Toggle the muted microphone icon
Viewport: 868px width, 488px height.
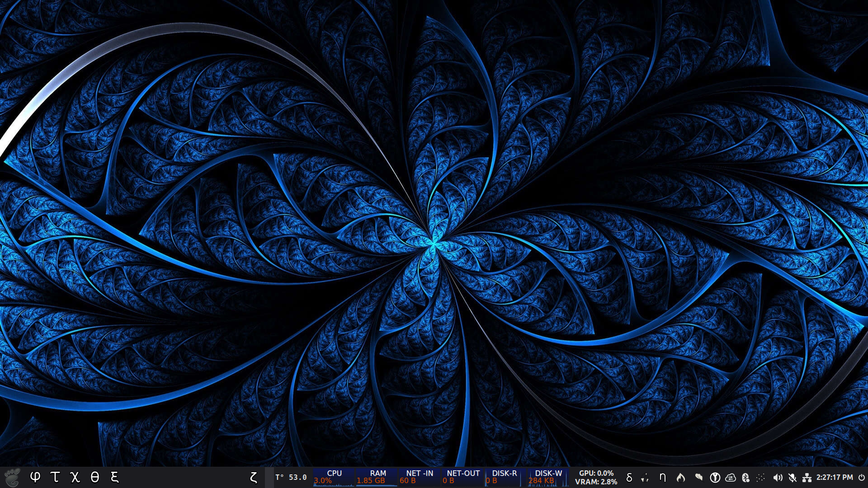coord(793,478)
